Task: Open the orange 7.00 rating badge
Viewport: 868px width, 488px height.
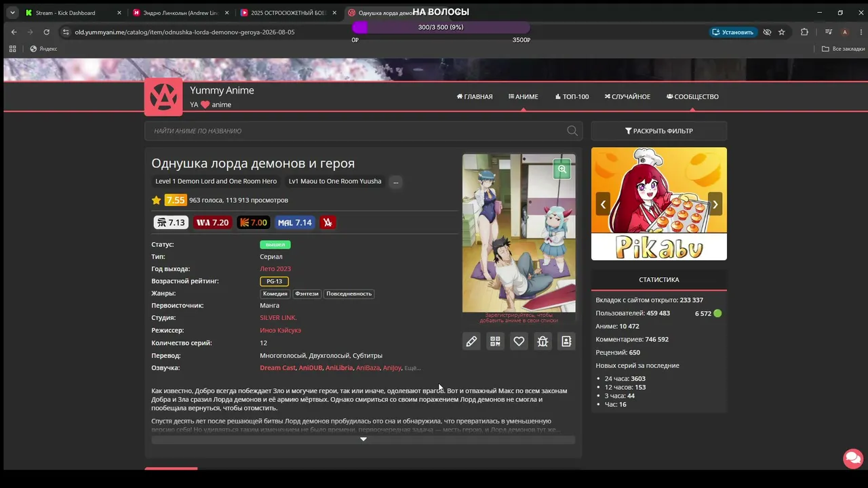Action: (254, 222)
